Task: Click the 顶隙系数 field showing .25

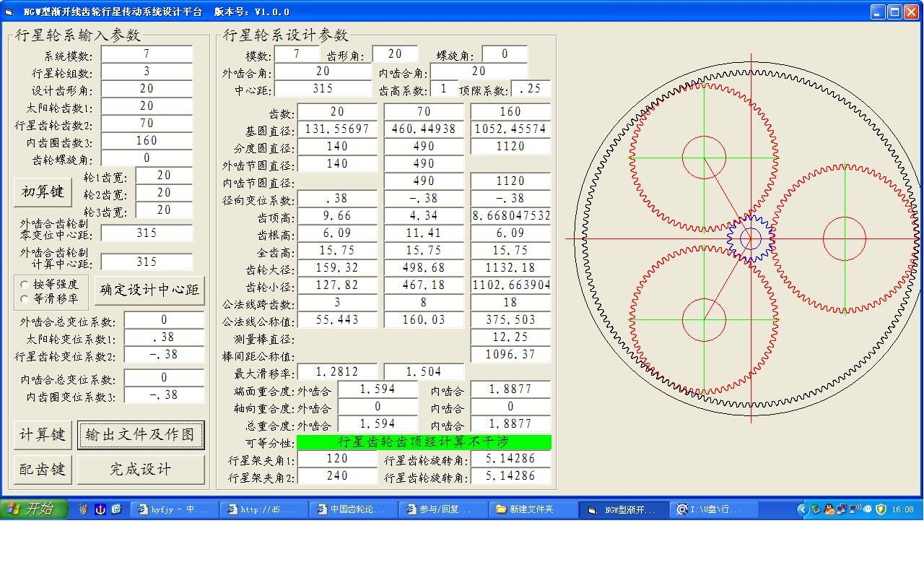Action: 531,89
